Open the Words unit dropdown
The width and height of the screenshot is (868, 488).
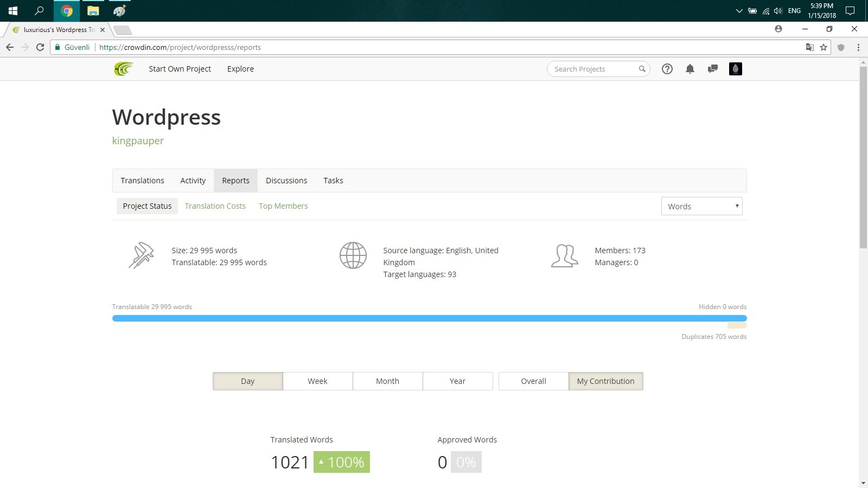pyautogui.click(x=701, y=206)
